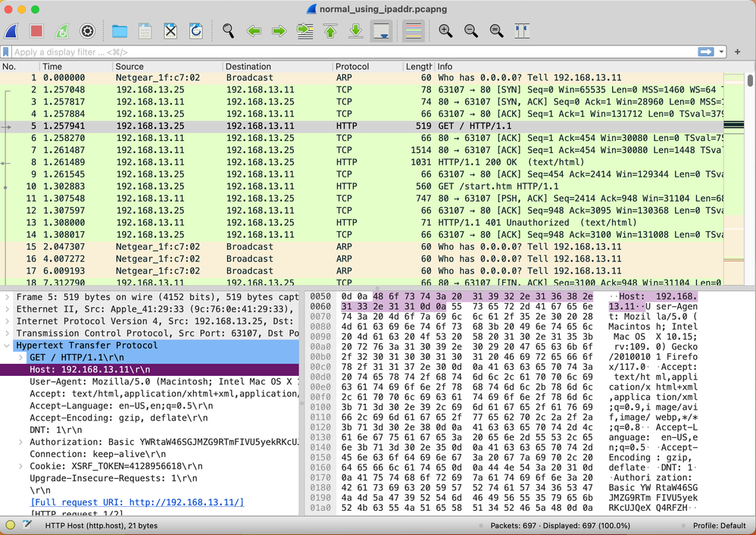Expand the Frame 5 tree item
Screen dimensions: 756x535
7,297
